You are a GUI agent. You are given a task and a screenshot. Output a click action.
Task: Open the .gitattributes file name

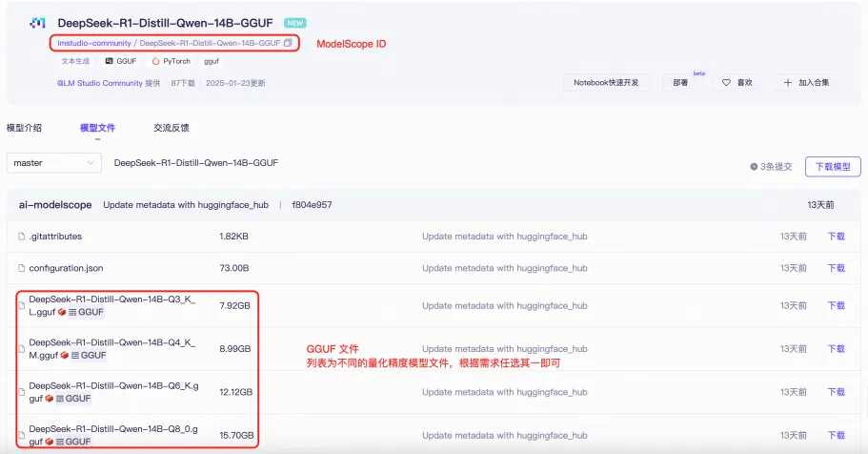55,237
